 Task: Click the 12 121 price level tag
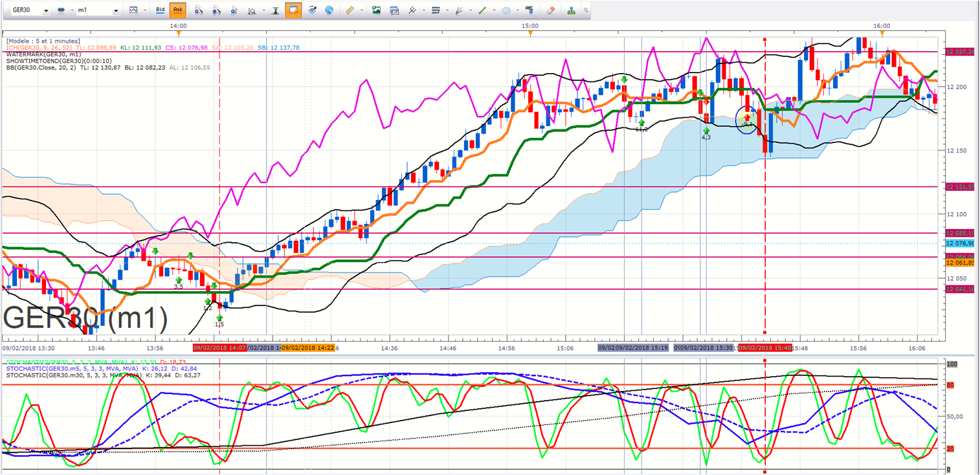[960, 187]
